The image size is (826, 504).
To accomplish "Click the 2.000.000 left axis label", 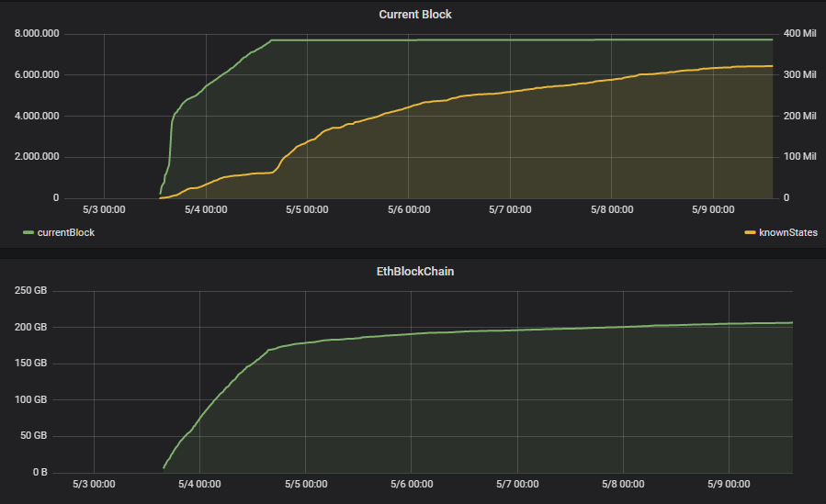I will [37, 157].
